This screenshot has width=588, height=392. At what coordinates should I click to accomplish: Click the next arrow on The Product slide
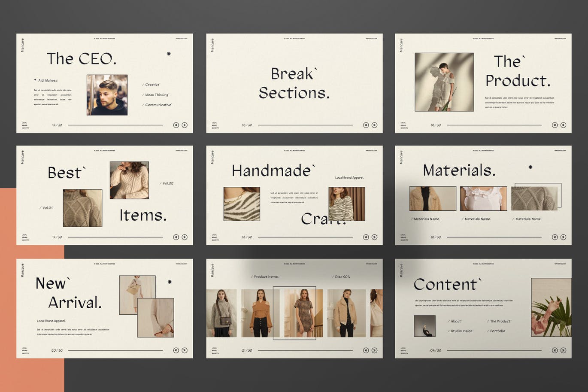(563, 125)
